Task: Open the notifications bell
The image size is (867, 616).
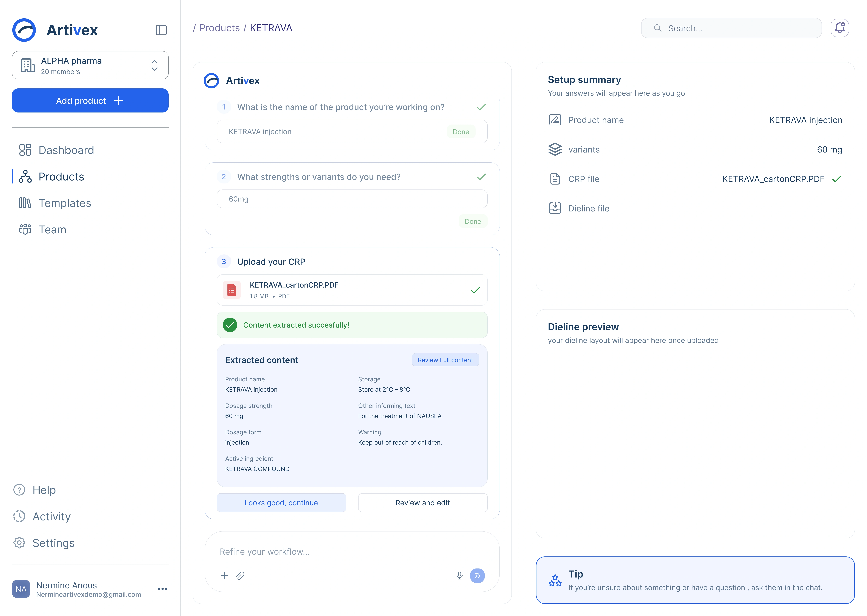Action: (x=840, y=28)
